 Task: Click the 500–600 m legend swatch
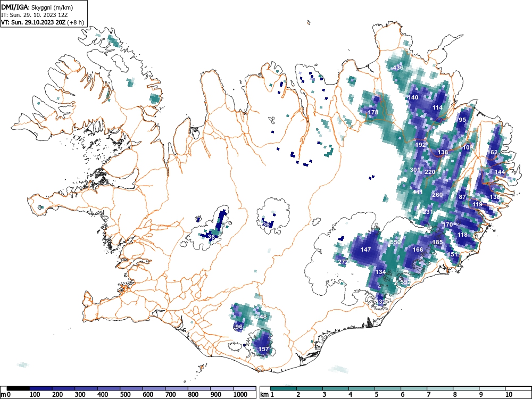tap(131, 388)
